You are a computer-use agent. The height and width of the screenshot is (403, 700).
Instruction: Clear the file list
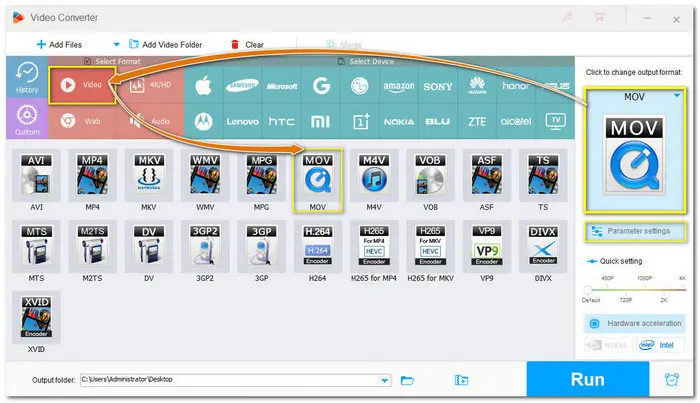[247, 45]
